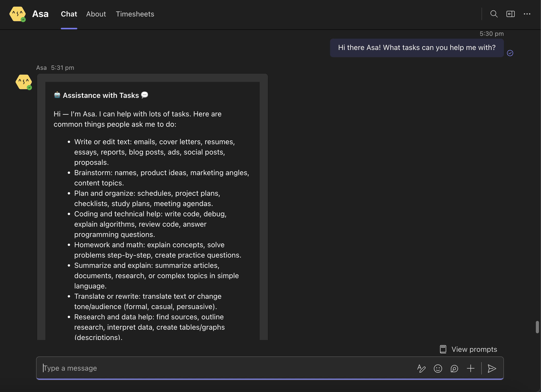Send the message with the send icon
This screenshot has width=541, height=392.
492,368
